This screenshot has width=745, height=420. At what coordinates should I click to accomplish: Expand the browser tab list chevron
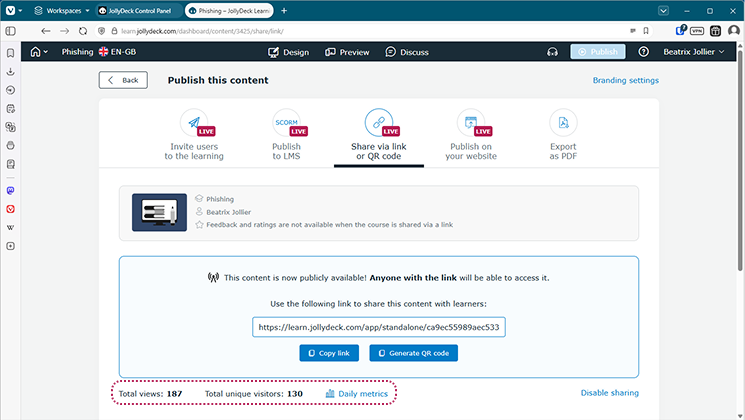point(665,10)
